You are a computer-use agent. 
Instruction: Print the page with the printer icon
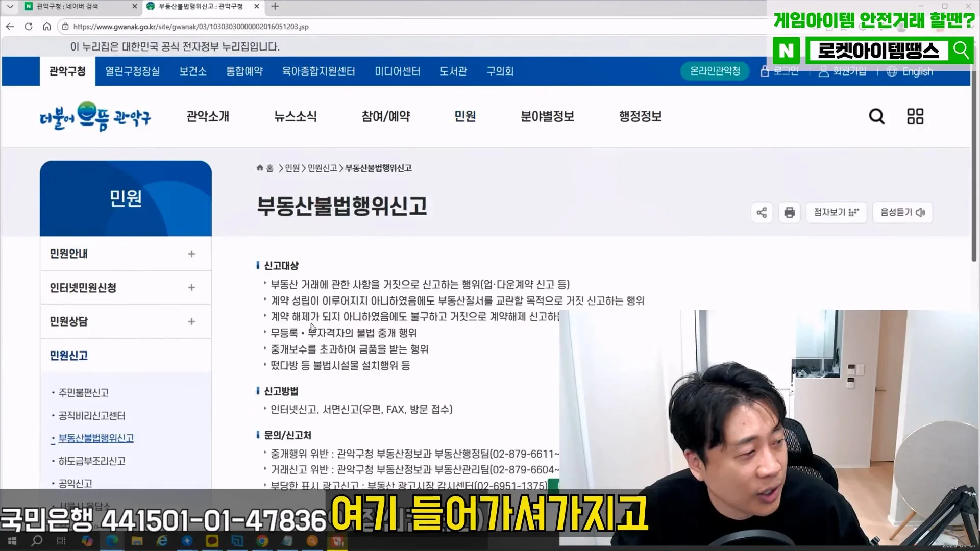790,213
